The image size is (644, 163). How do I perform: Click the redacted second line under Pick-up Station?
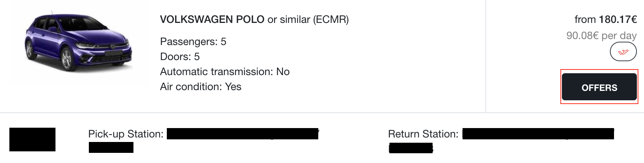(111, 148)
